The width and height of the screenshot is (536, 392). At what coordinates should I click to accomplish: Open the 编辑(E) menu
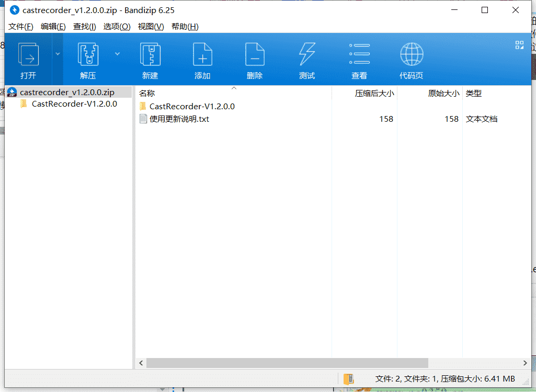click(x=53, y=27)
